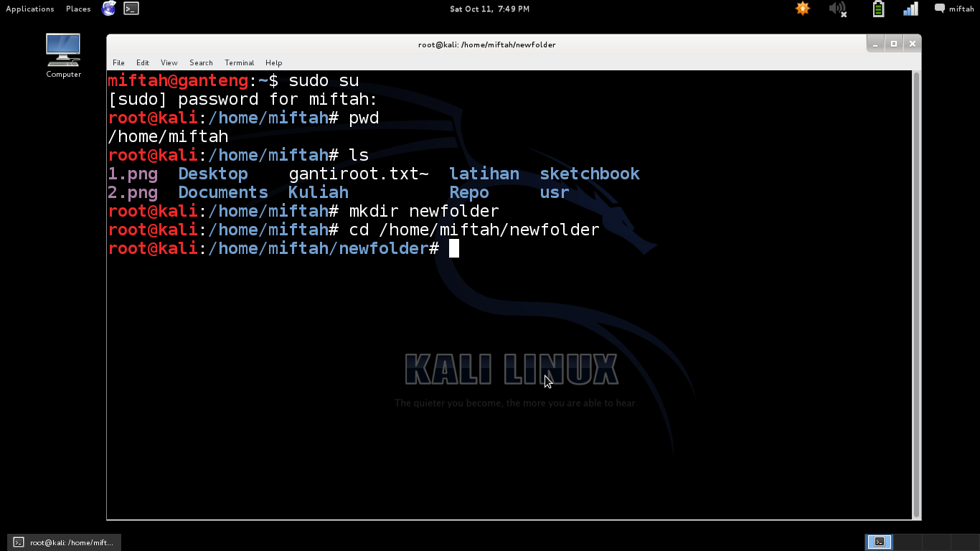Click 'Repo' in ls output
The image size is (980, 551).
coord(469,192)
